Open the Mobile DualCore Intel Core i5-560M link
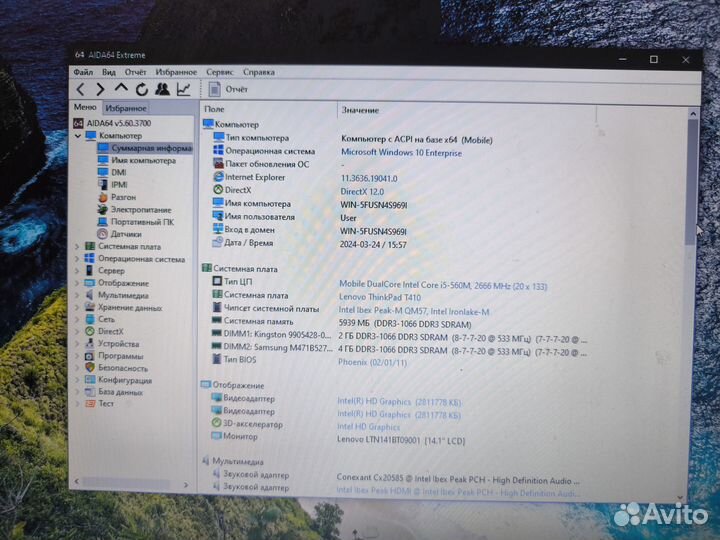This screenshot has width=720, height=540. coord(443,286)
